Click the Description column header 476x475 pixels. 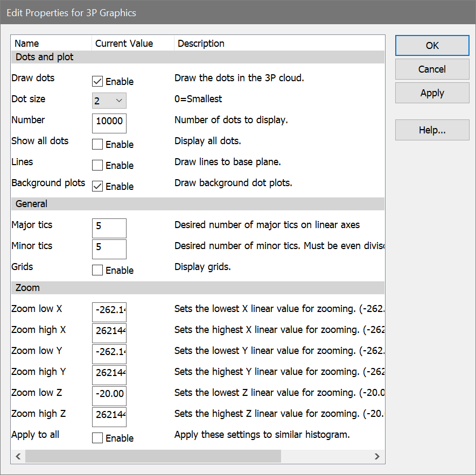[201, 44]
